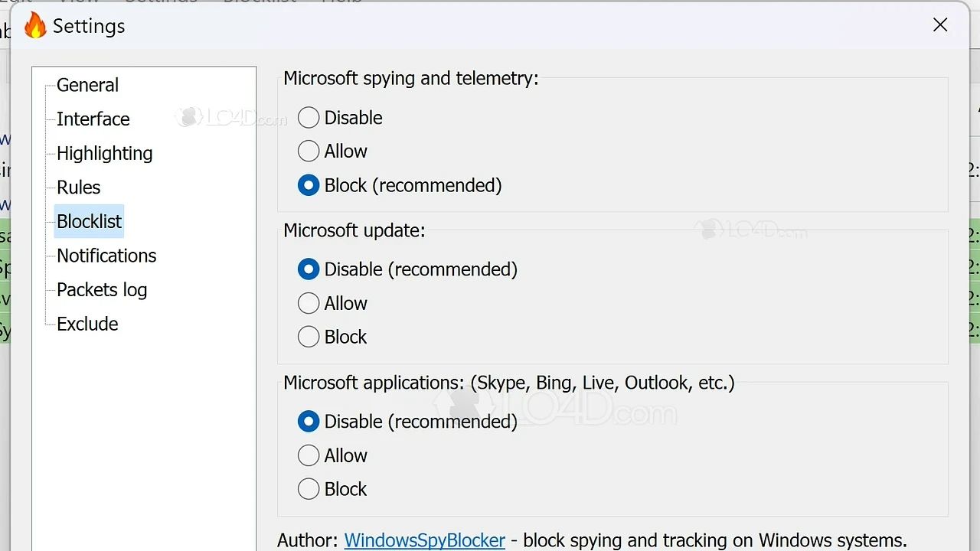Choose Block for Microsoft update
Image resolution: width=980 pixels, height=551 pixels.
coord(332,337)
